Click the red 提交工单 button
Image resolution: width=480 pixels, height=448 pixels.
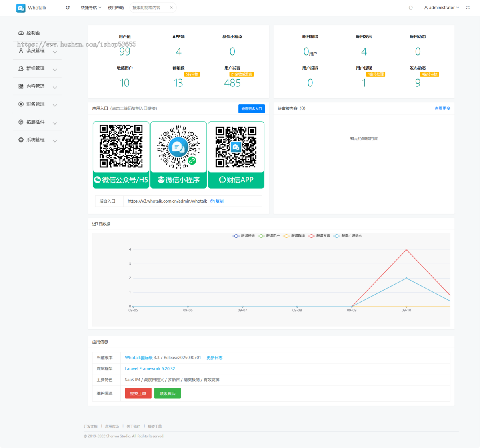tap(138, 394)
